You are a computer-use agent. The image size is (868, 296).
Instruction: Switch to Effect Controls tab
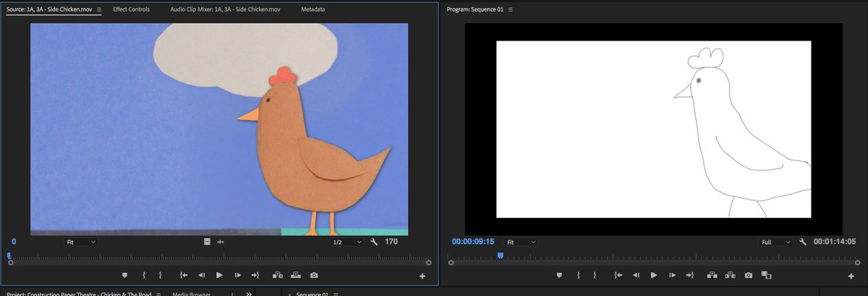coord(131,10)
